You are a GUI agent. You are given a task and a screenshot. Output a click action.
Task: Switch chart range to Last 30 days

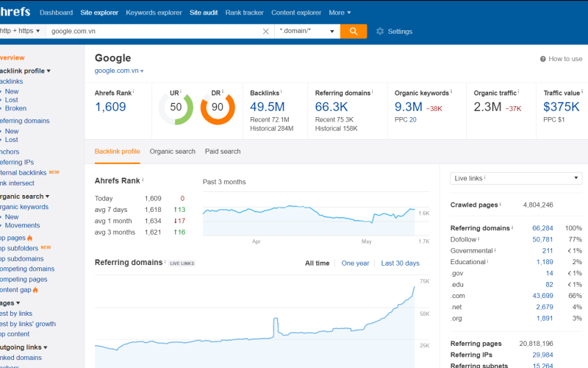(x=400, y=263)
